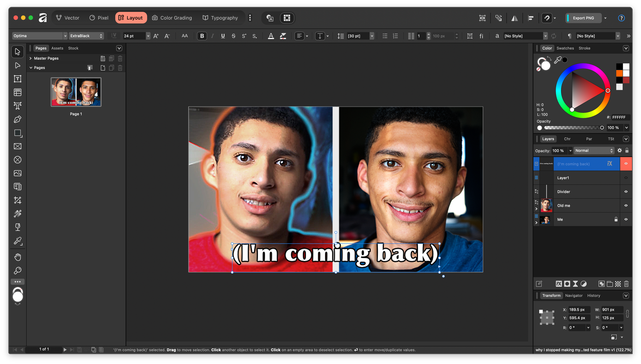Switch to the Swatches tab
The image size is (641, 364).
tap(565, 48)
